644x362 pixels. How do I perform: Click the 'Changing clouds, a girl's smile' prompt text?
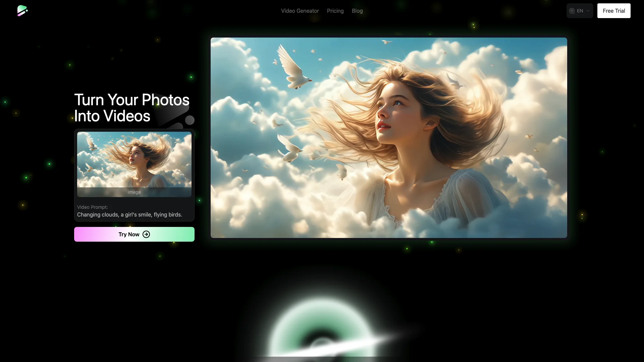[129, 215]
